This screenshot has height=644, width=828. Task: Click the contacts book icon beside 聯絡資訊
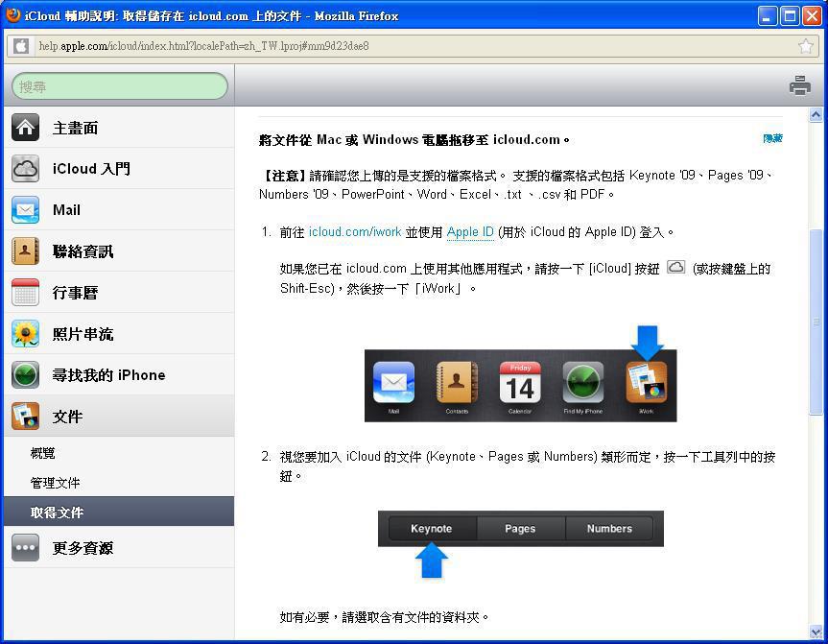point(25,250)
